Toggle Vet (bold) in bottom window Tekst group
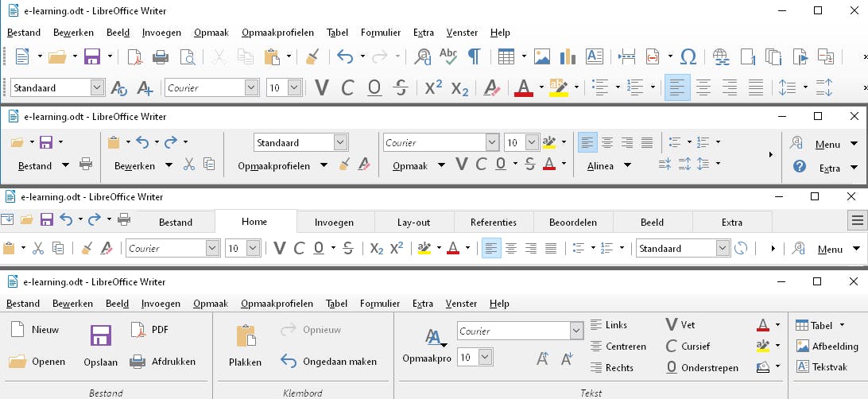868x399 pixels. point(680,325)
